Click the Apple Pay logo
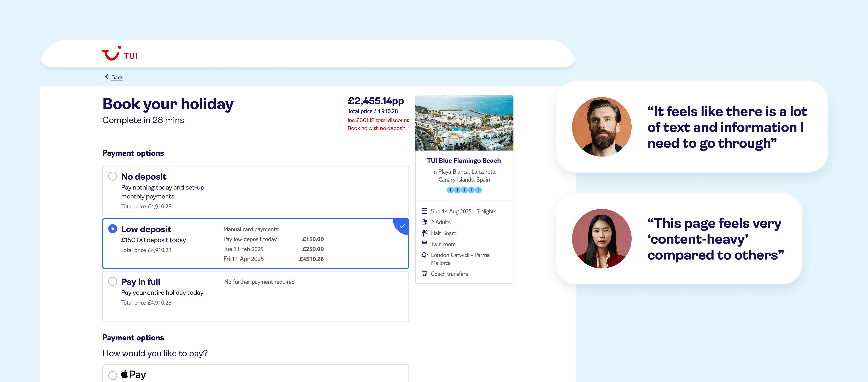868x382 pixels. point(133,375)
